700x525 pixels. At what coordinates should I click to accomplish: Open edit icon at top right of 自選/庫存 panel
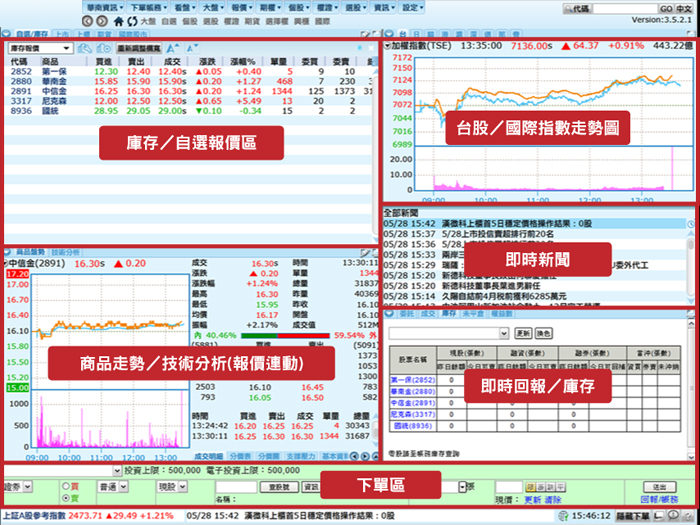tap(365, 34)
